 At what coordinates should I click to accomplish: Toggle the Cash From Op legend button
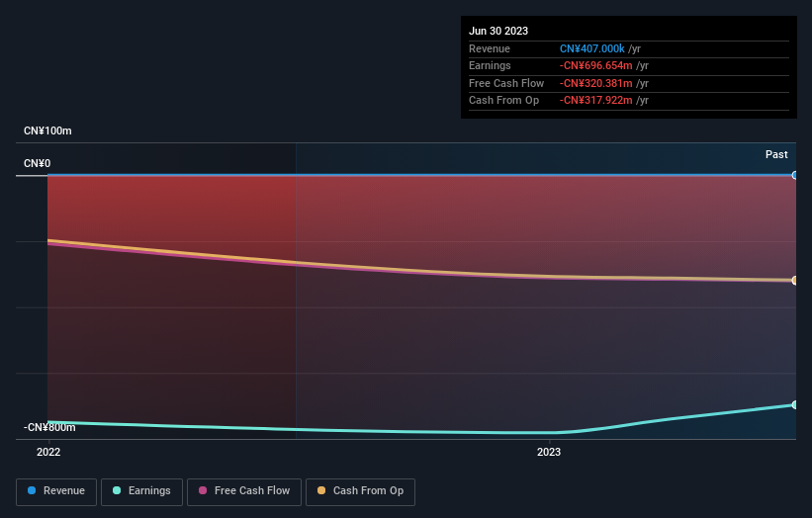360,491
